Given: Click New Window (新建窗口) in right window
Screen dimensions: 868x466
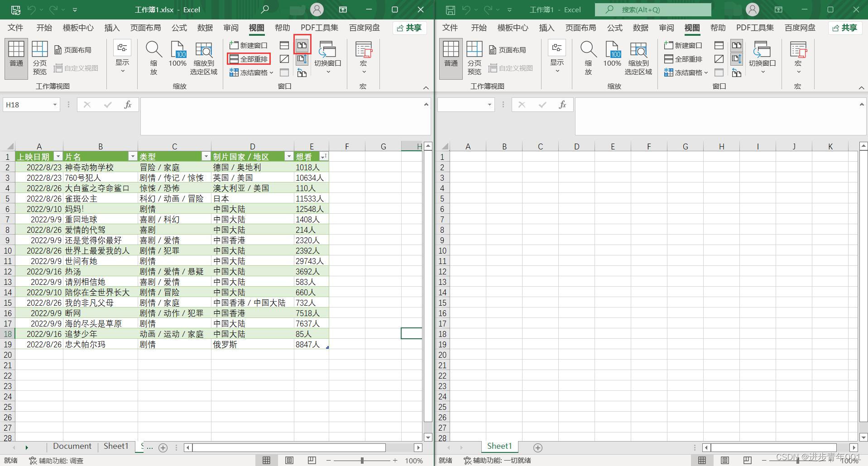Looking at the screenshot, I should tap(683, 45).
